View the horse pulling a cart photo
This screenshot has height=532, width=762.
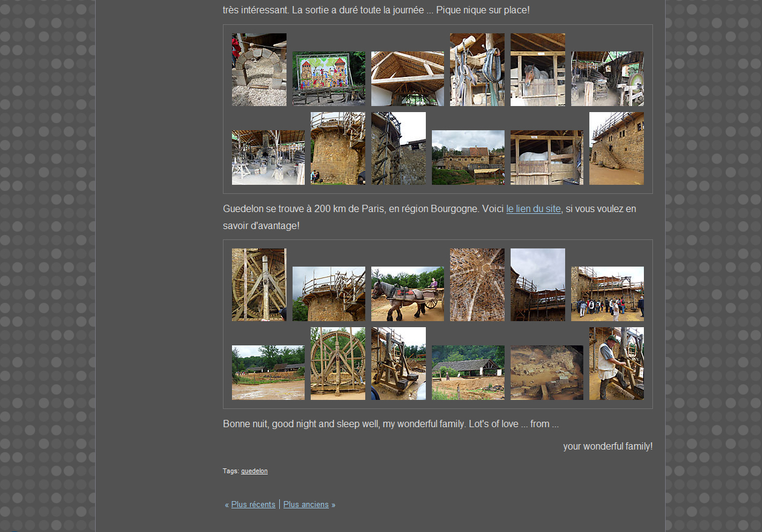tap(408, 294)
